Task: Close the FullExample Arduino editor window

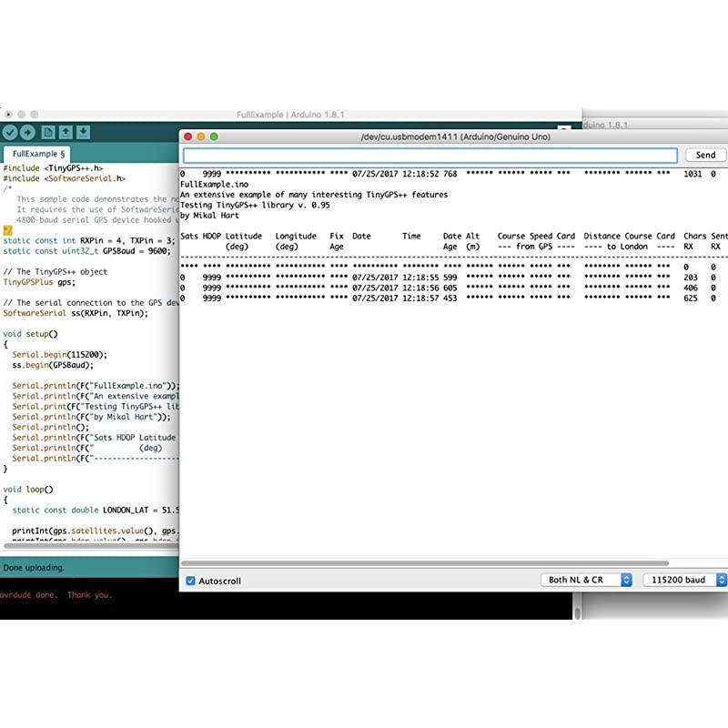Action: tap(8, 115)
